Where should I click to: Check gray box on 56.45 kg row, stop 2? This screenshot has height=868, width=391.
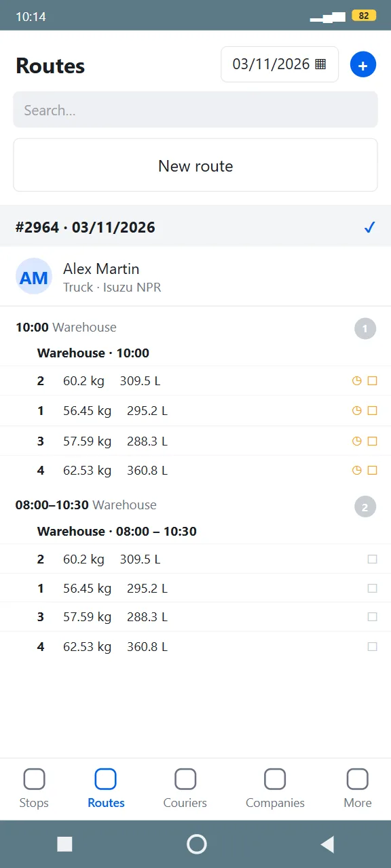[x=372, y=589]
